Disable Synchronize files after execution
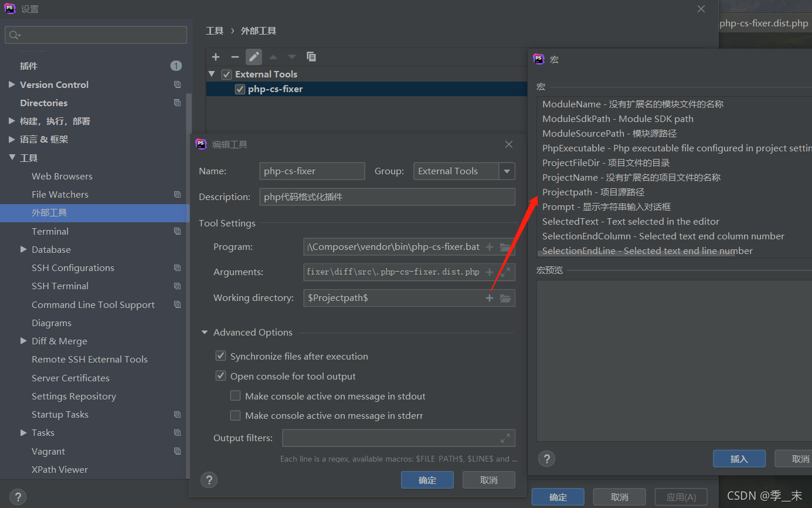The image size is (812, 508). (x=220, y=355)
